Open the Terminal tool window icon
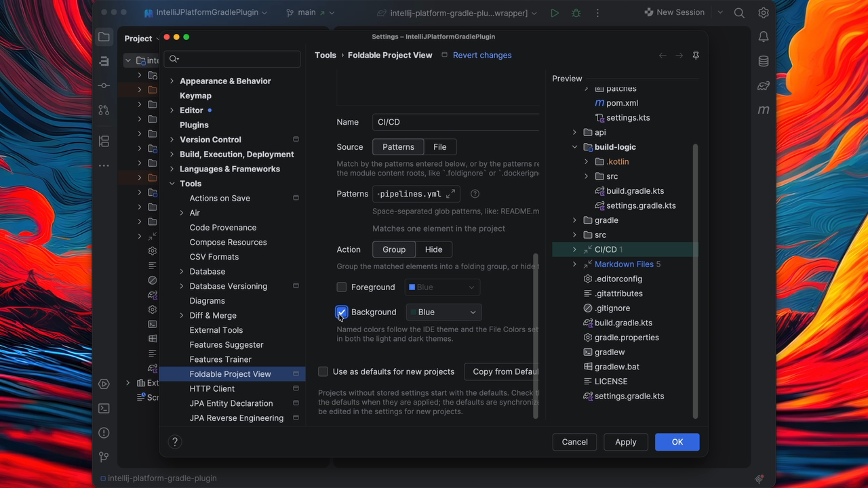Image resolution: width=868 pixels, height=488 pixels. (104, 408)
